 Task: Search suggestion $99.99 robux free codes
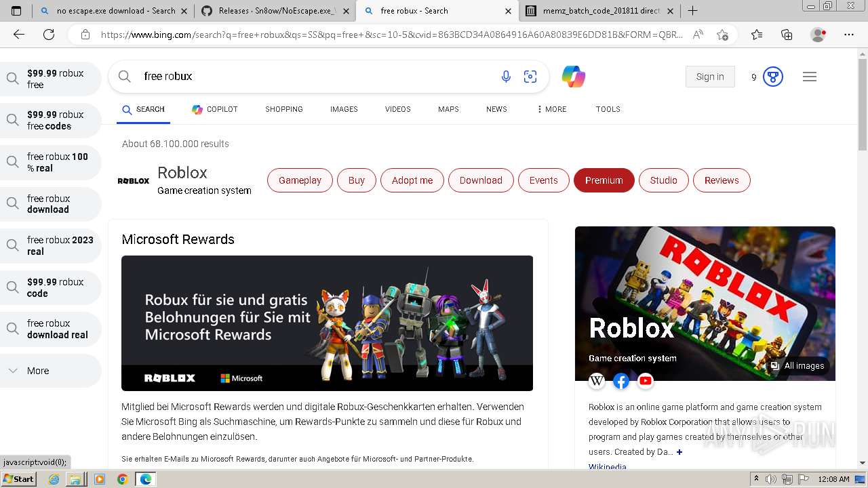(x=50, y=120)
